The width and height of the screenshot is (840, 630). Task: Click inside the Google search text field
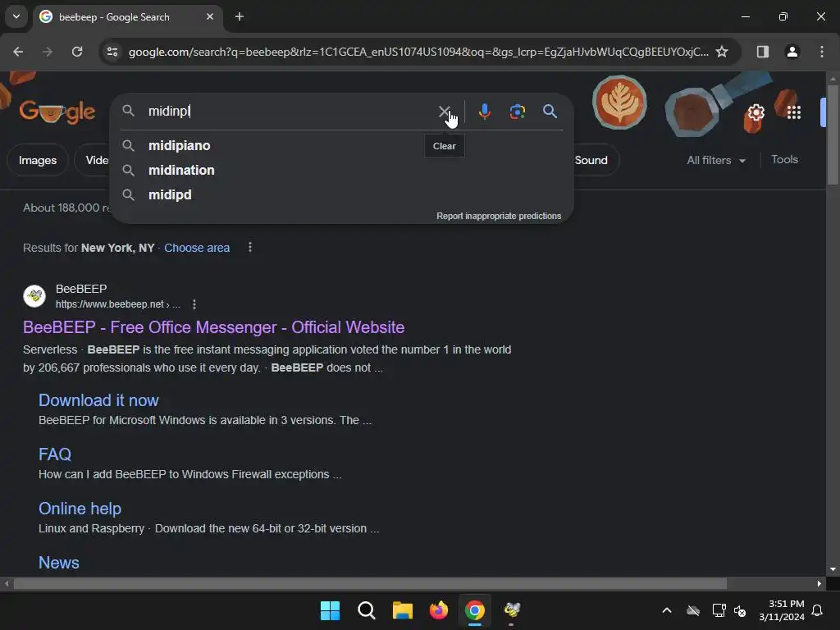point(290,112)
